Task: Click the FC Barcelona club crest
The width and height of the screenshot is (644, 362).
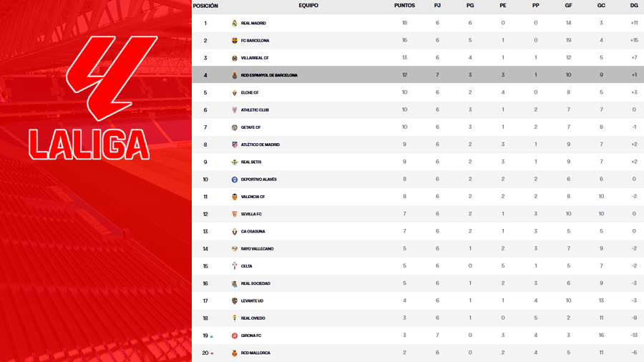Action: point(235,41)
